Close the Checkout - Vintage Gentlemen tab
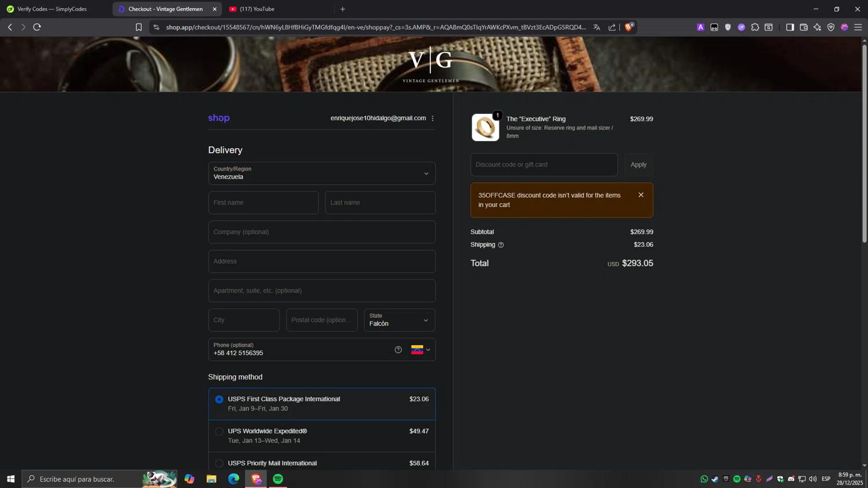The height and width of the screenshot is (488, 868). click(x=215, y=9)
